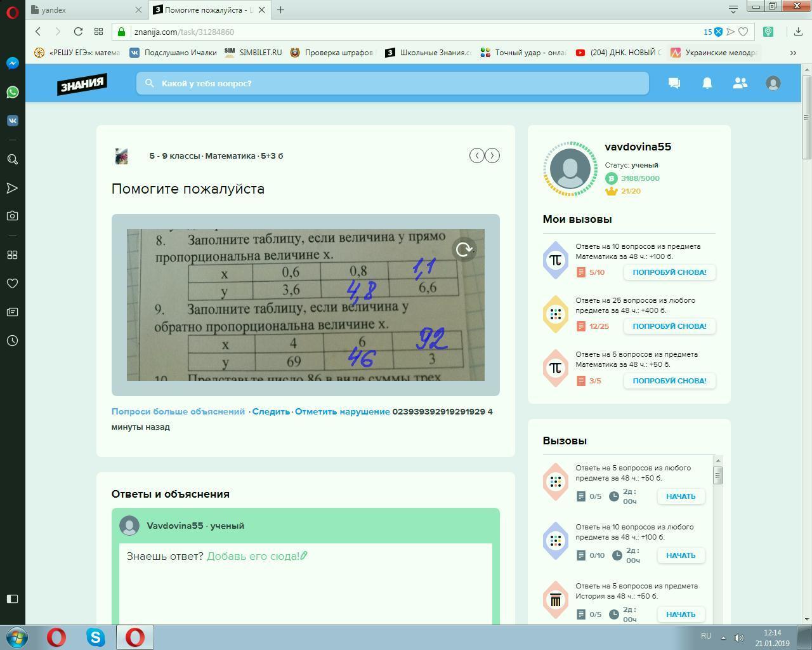
Task: Open bookmarks heart icon in sidebar
Action: point(12,283)
